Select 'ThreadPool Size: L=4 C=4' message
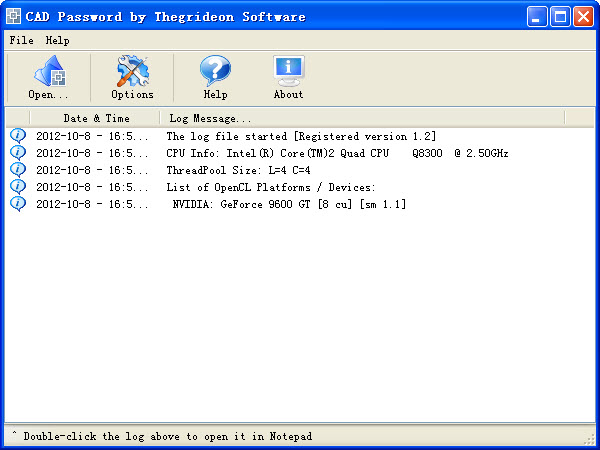The width and height of the screenshot is (600, 450). [x=238, y=170]
